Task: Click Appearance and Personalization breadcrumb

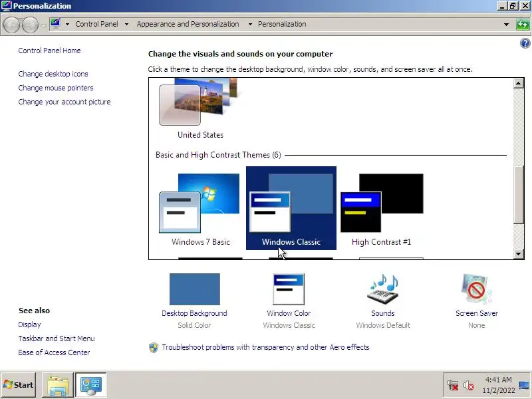Action: 188,24
